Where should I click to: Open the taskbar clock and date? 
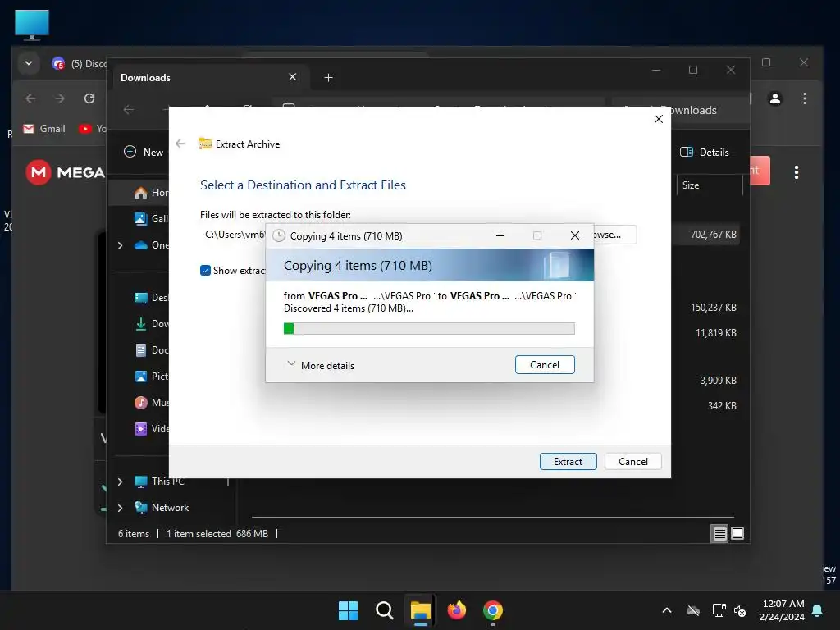[782, 610]
